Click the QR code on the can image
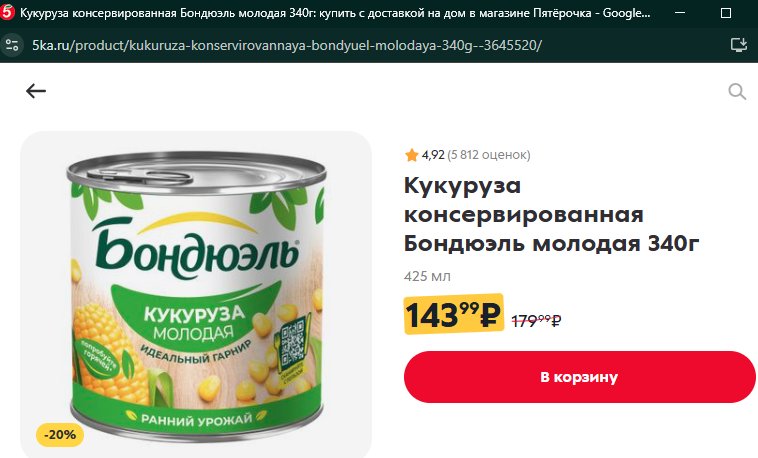 click(292, 343)
